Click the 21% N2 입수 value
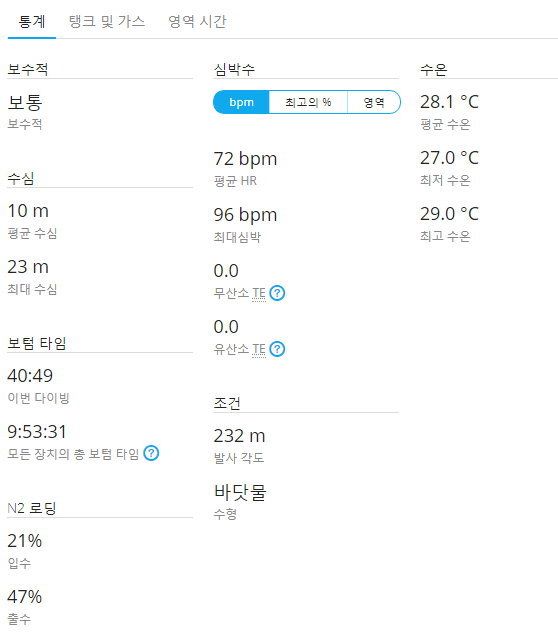Screen dimensions: 558x632 tap(25, 541)
